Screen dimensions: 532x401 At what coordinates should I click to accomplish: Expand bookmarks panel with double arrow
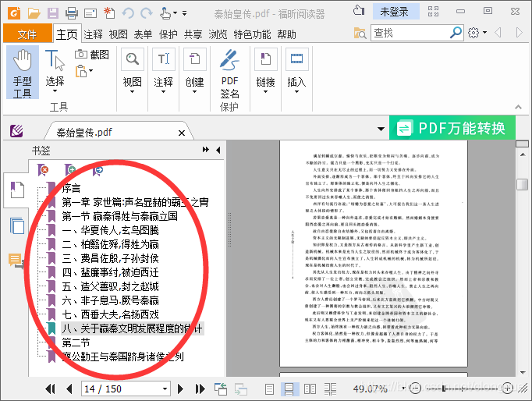(x=206, y=150)
